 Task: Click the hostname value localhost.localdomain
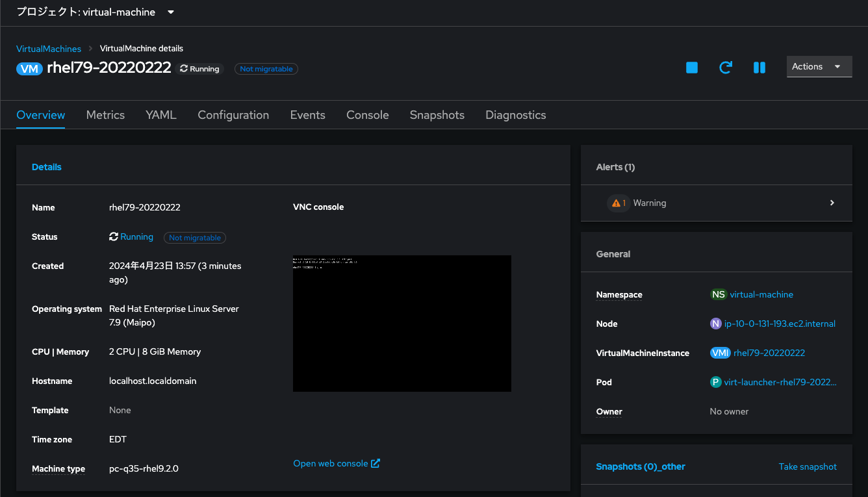(153, 381)
